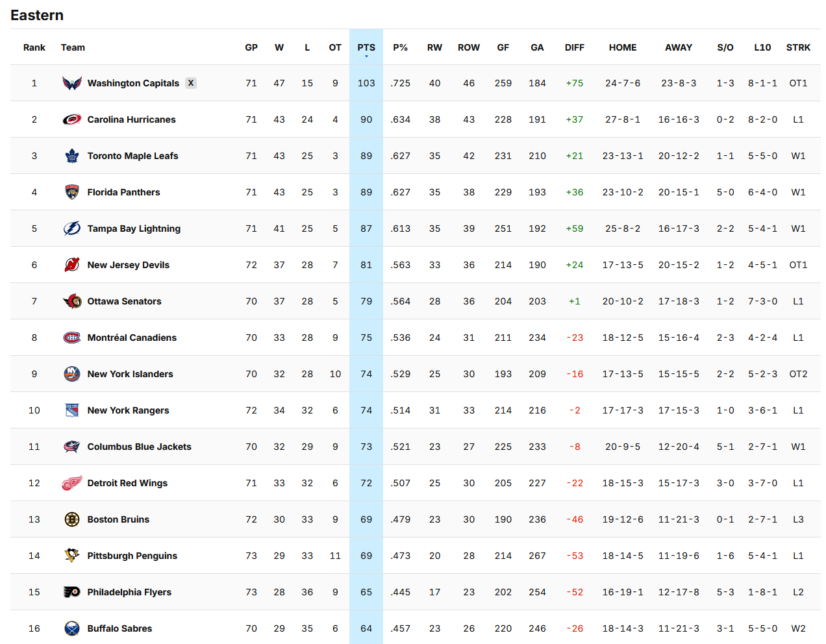Sort table by RW column header
Screen dimensions: 826x644
coord(435,47)
